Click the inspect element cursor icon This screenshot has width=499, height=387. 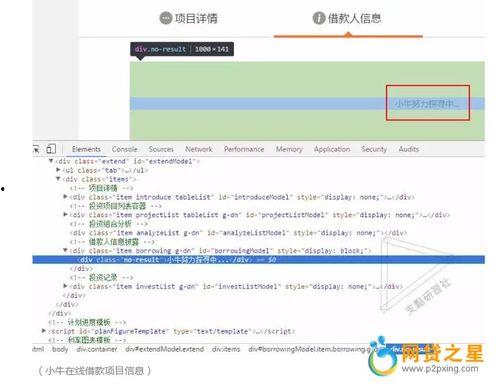[36, 149]
